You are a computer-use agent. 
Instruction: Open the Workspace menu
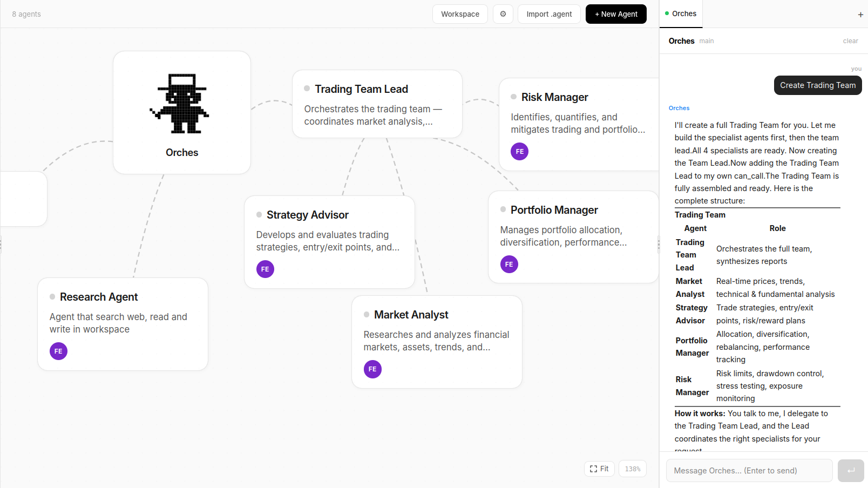coord(460,13)
